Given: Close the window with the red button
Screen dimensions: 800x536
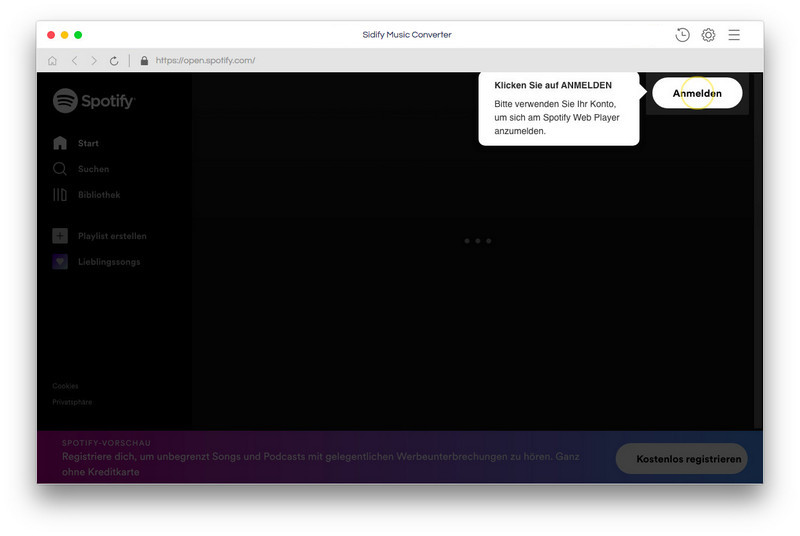Looking at the screenshot, I should tap(51, 35).
